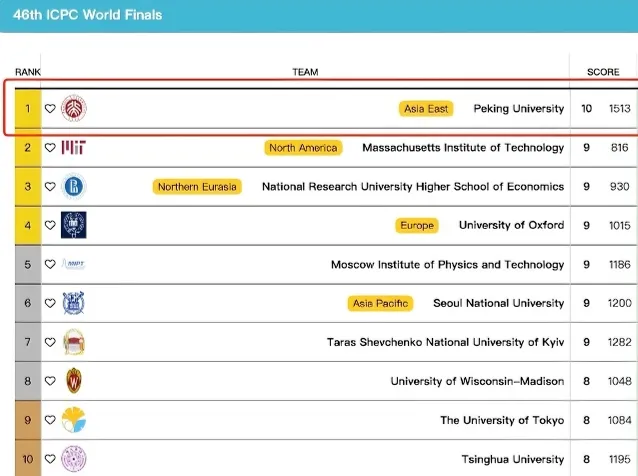Click the Europe region tag

click(x=417, y=226)
